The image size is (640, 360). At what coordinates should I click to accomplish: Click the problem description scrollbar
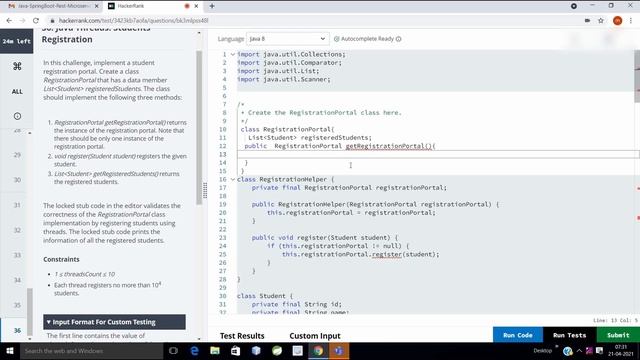[199, 127]
